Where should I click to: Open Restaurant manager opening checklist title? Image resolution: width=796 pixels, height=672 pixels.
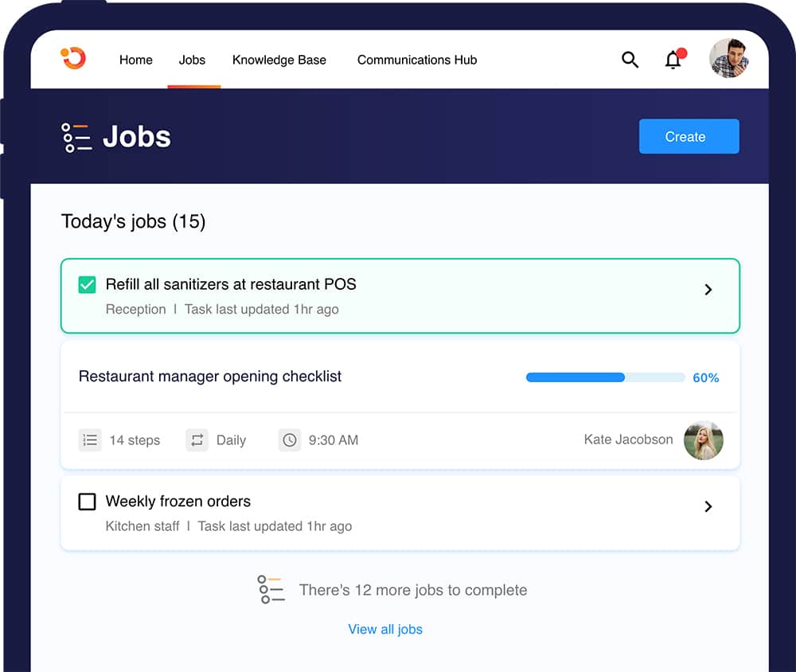(x=210, y=377)
